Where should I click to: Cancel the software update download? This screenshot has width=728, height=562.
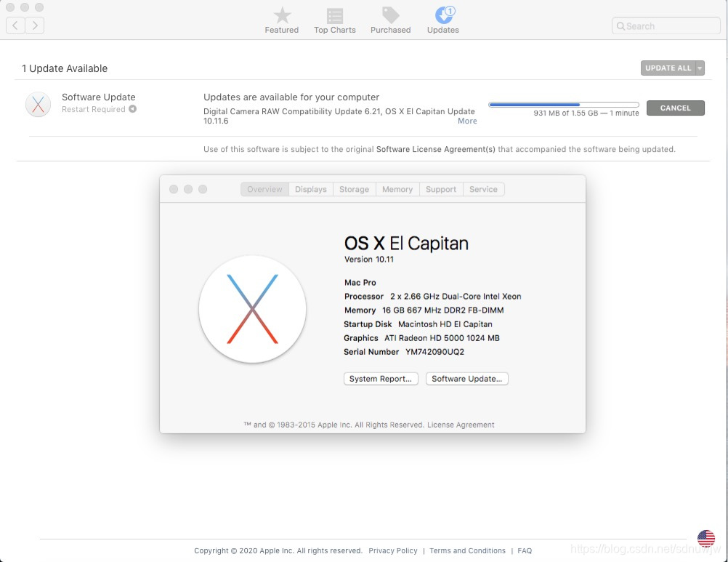676,108
